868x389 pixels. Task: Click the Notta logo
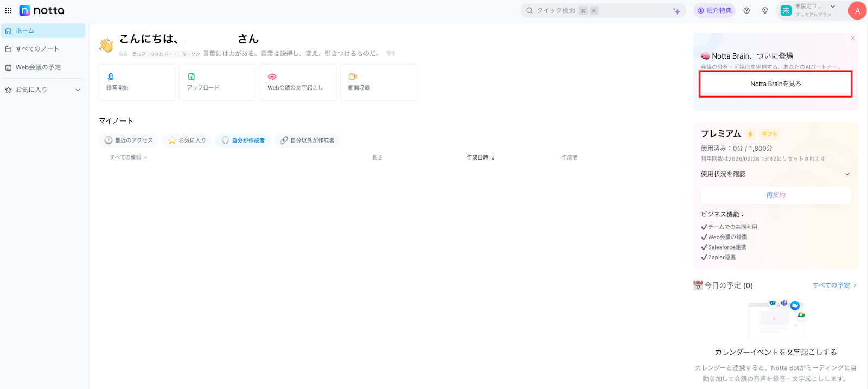42,10
